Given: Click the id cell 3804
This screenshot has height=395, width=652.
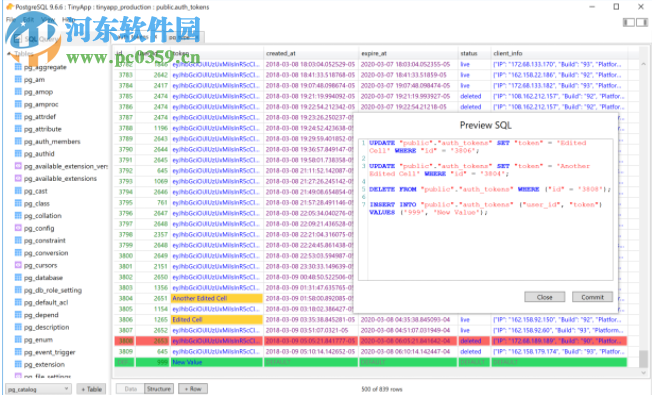Looking at the screenshot, I should coord(125,298).
